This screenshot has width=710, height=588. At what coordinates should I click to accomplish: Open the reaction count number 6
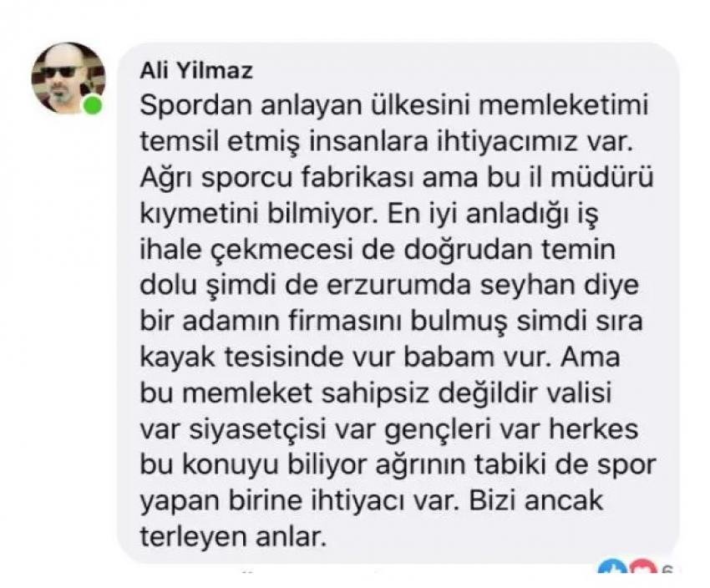[x=668, y=570]
